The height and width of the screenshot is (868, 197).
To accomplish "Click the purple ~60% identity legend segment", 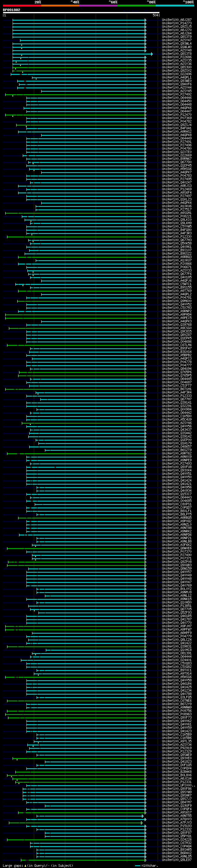I will click(x=99, y=6).
